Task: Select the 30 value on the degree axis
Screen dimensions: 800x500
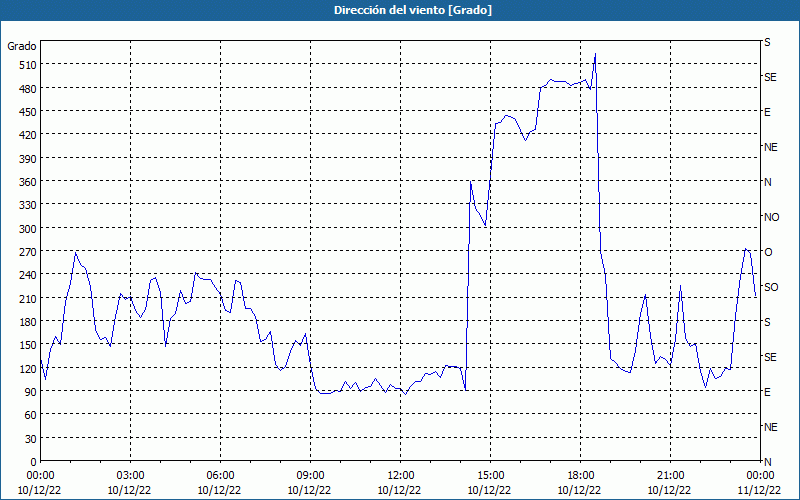Action: [x=31, y=439]
